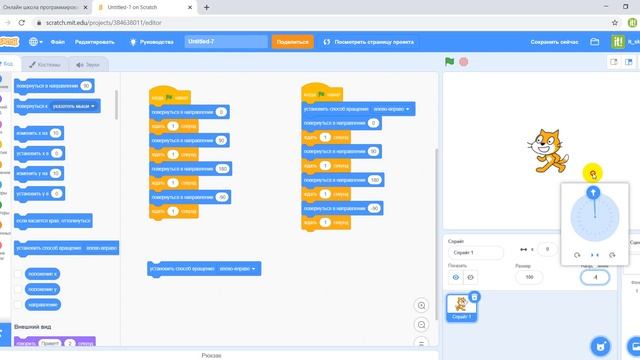
Task: Click direction value 0 in left script
Action: pos(221,112)
